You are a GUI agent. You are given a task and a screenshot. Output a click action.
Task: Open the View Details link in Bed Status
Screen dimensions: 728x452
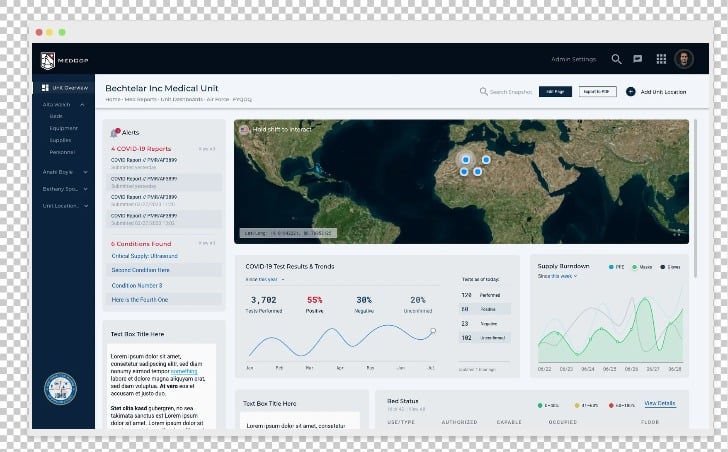point(659,403)
